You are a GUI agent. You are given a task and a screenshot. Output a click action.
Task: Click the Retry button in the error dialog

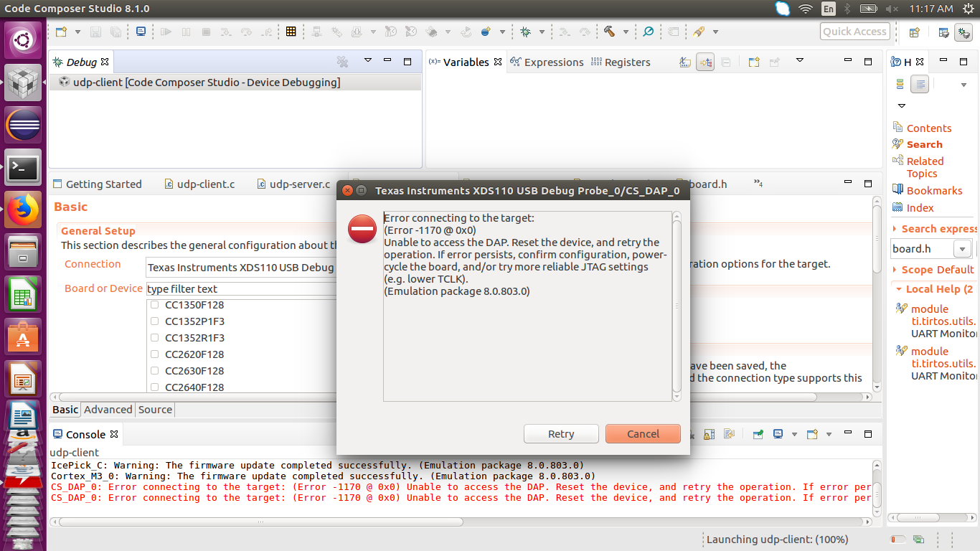point(561,434)
